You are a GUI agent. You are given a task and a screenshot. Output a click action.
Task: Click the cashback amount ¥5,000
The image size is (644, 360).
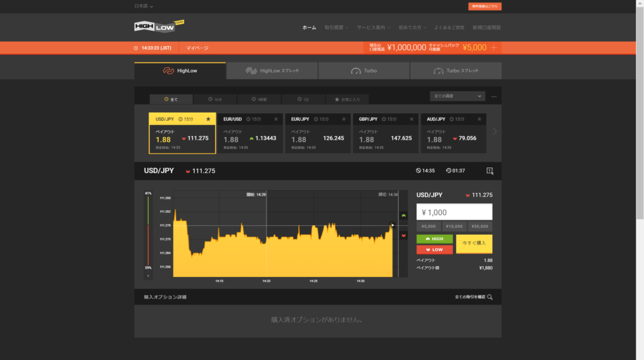click(474, 48)
